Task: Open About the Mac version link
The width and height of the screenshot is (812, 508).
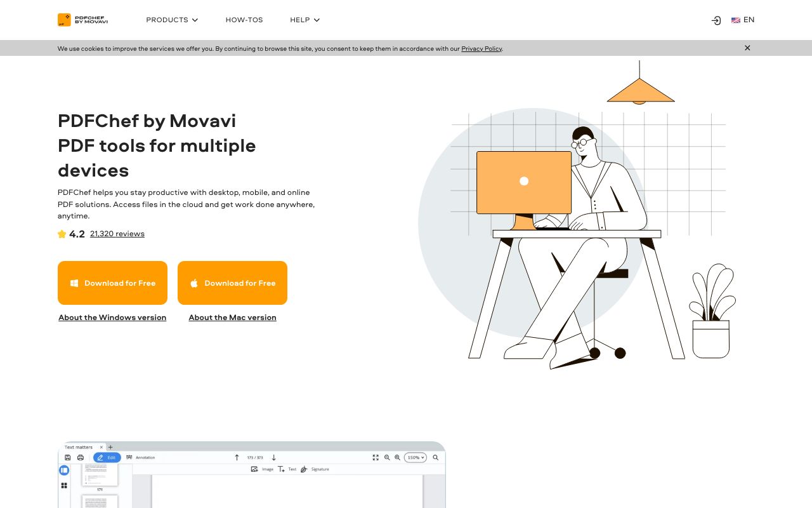Action: pyautogui.click(x=232, y=317)
